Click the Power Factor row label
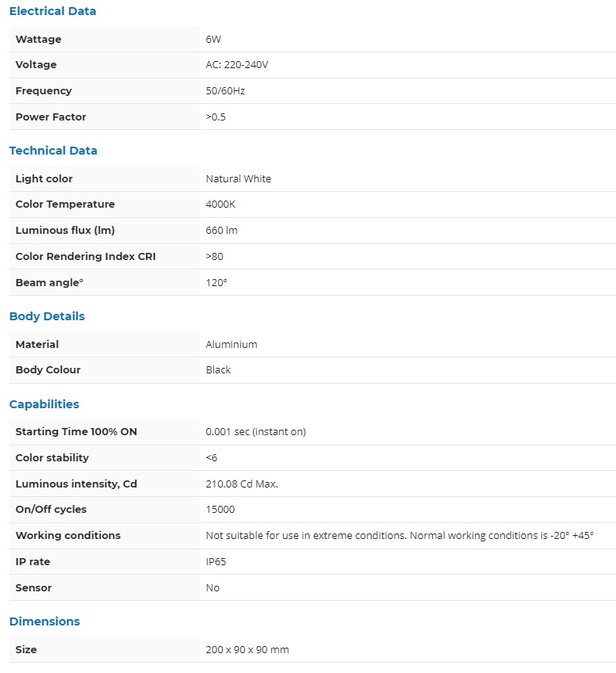 coord(51,117)
